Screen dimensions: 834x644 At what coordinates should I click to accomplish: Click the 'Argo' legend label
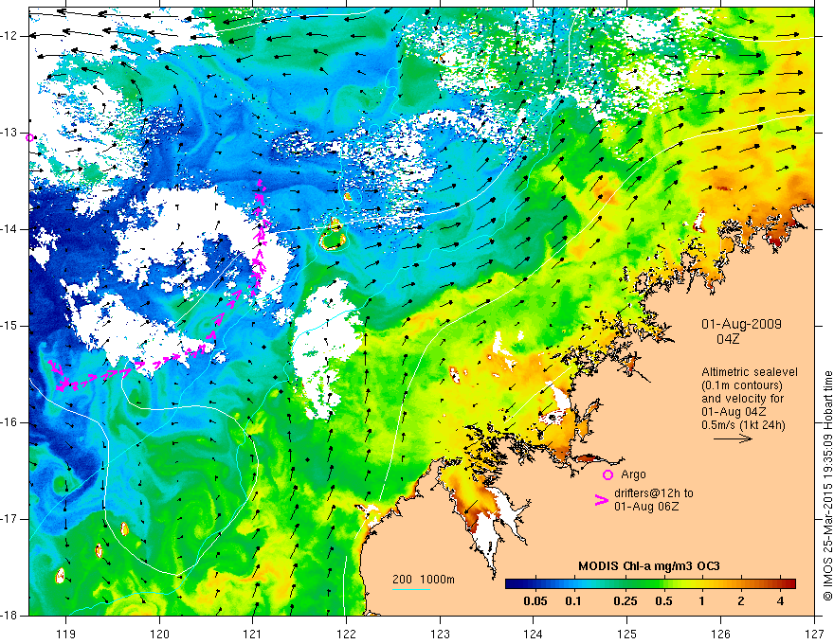[x=633, y=474]
